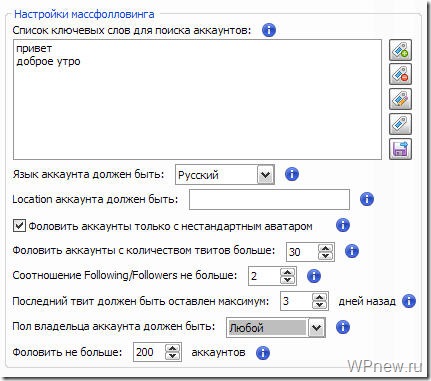Increase last tweet days value
Image resolution: width=431 pixels, height=381 pixels.
tap(319, 297)
